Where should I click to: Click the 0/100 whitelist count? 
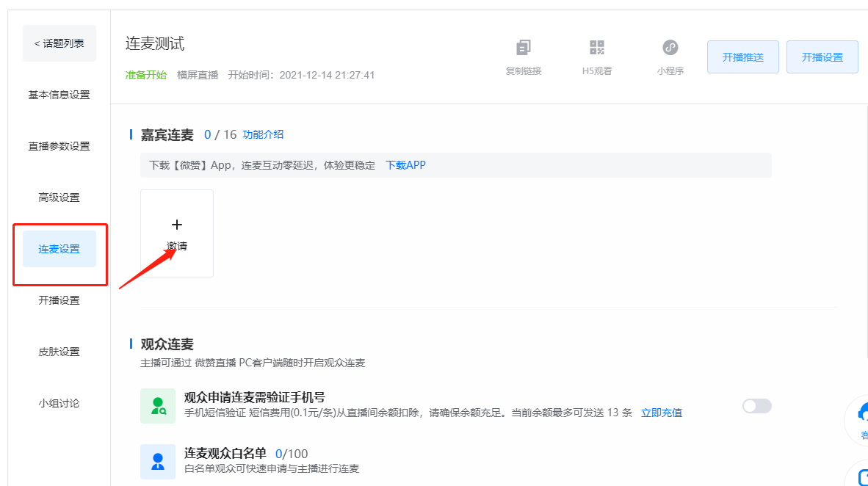point(292,454)
